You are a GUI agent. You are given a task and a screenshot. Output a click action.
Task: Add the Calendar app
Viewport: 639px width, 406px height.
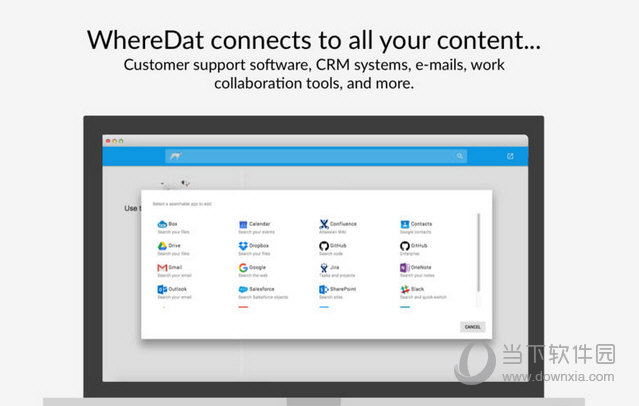(x=256, y=227)
